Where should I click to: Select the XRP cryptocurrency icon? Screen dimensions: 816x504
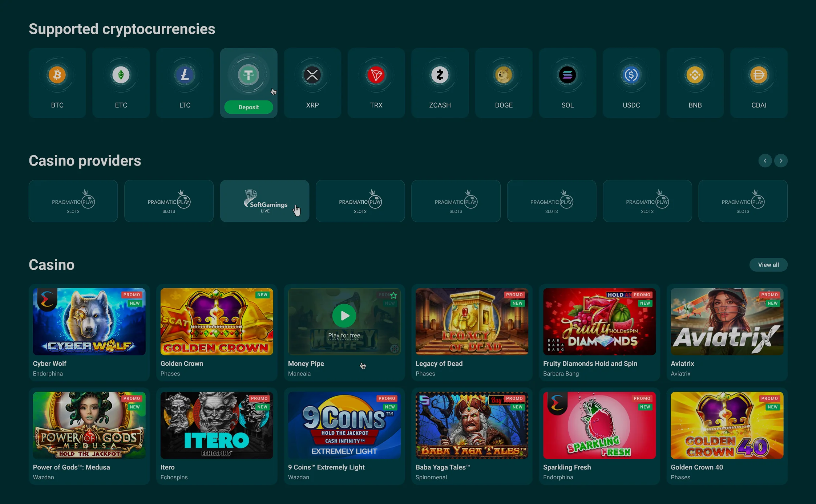tap(312, 75)
